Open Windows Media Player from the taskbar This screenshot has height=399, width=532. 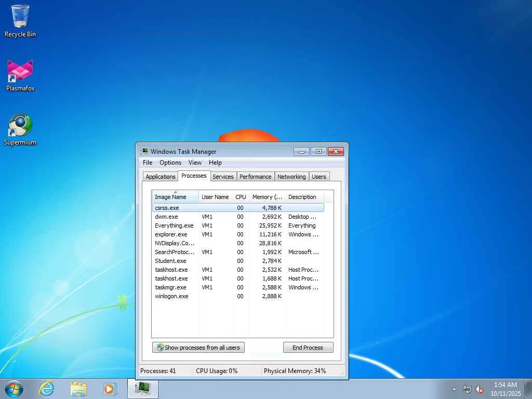pyautogui.click(x=110, y=389)
